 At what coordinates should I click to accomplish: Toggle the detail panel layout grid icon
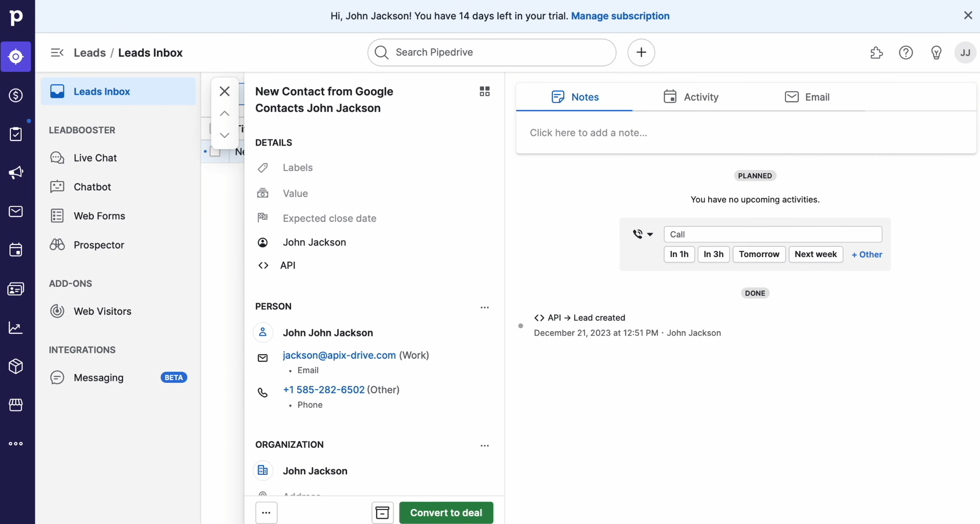(x=485, y=91)
